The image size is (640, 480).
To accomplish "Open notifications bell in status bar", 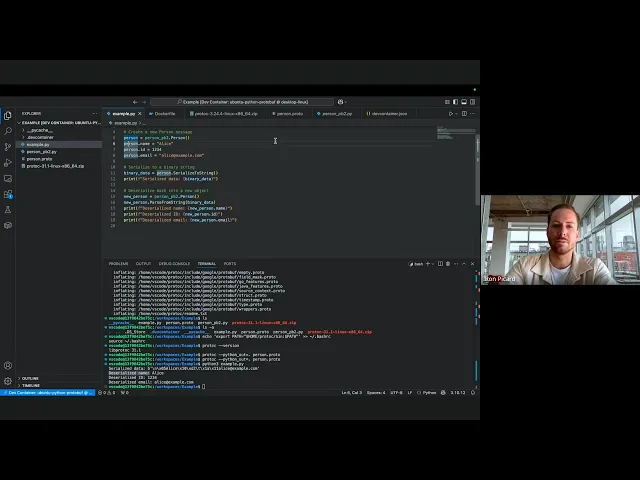I will (473, 393).
